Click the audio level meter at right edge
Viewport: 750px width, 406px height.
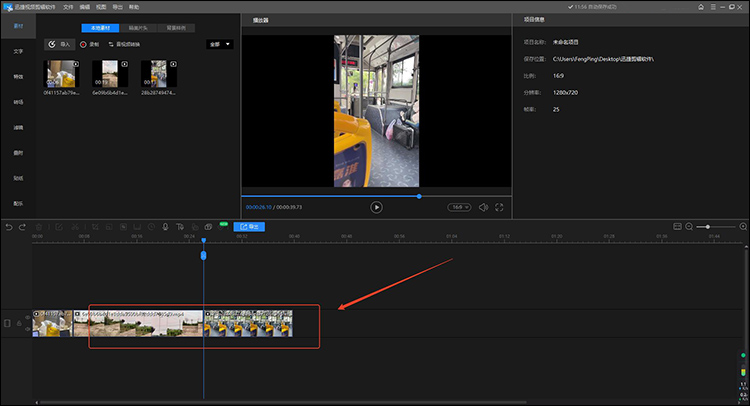[x=743, y=372]
